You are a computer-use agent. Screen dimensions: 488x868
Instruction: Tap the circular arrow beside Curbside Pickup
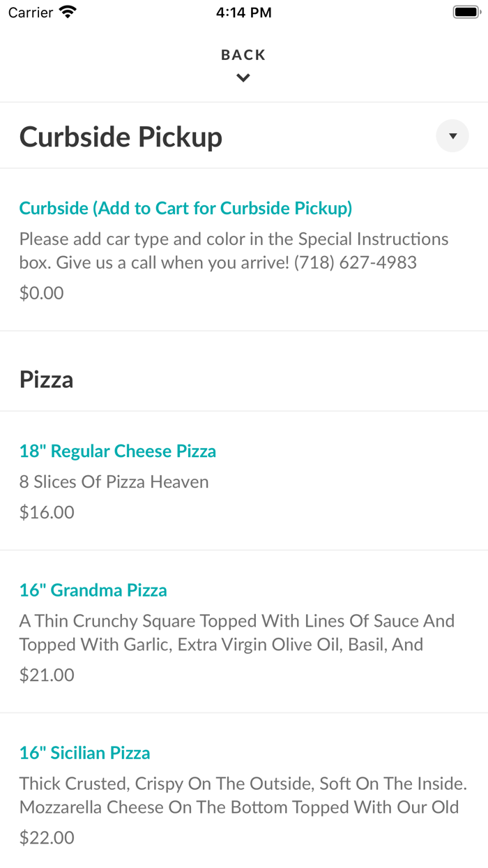(452, 135)
